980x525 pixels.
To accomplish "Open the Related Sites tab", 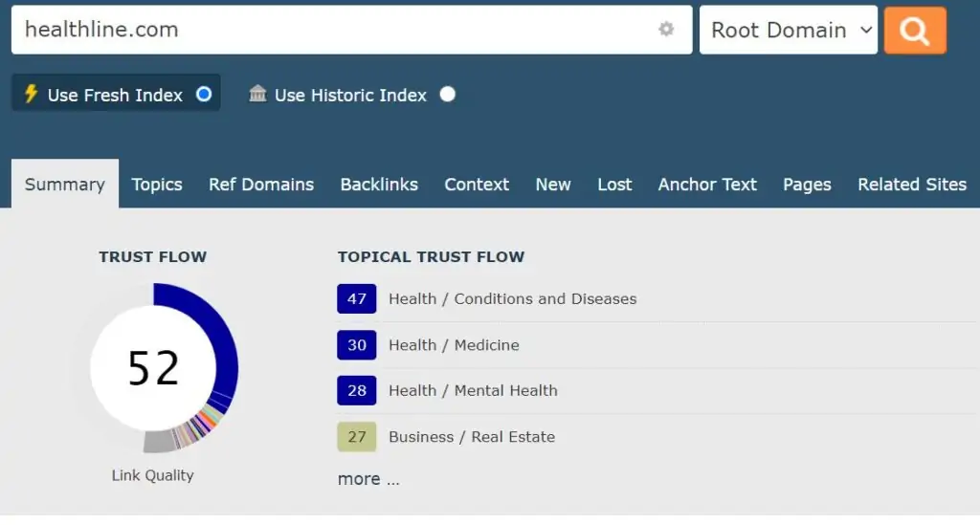I will tap(912, 185).
